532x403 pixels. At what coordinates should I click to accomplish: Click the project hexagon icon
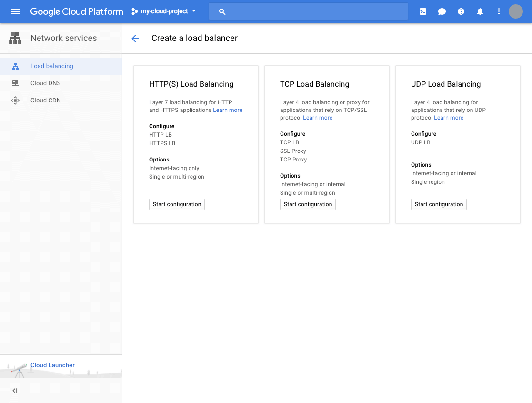(135, 11)
